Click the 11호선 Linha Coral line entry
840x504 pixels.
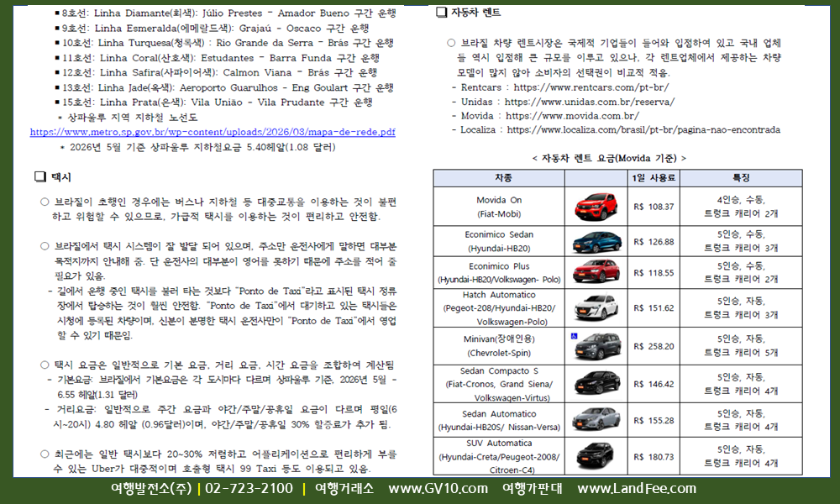point(218,57)
